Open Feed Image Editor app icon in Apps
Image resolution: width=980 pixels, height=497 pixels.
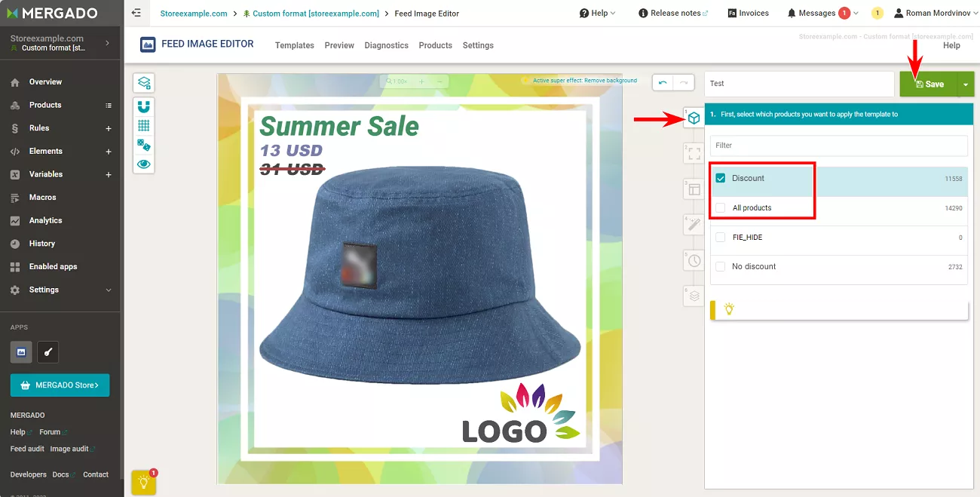21,351
